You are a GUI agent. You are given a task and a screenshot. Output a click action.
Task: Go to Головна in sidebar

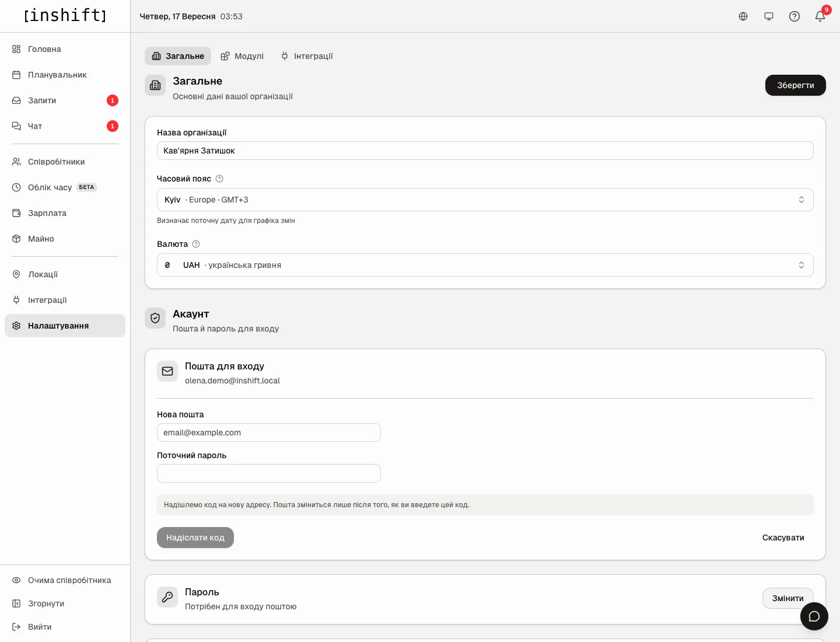pos(65,49)
